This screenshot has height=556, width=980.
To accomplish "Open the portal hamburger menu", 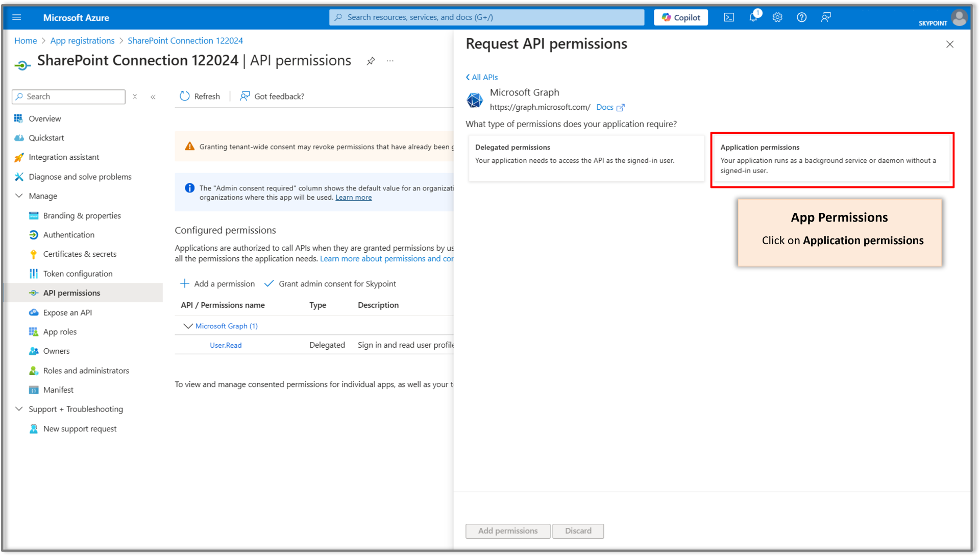I will pyautogui.click(x=17, y=17).
